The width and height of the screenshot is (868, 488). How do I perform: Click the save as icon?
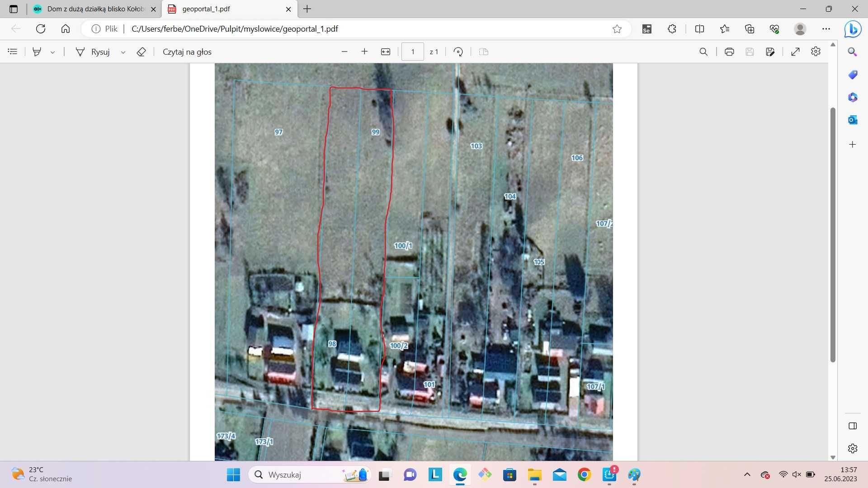[770, 52]
